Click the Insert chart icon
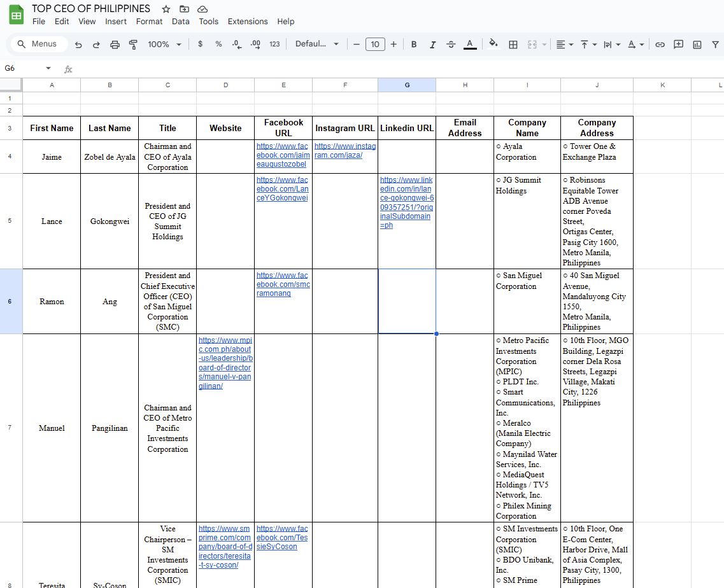The height and width of the screenshot is (588, 724). pos(697,45)
